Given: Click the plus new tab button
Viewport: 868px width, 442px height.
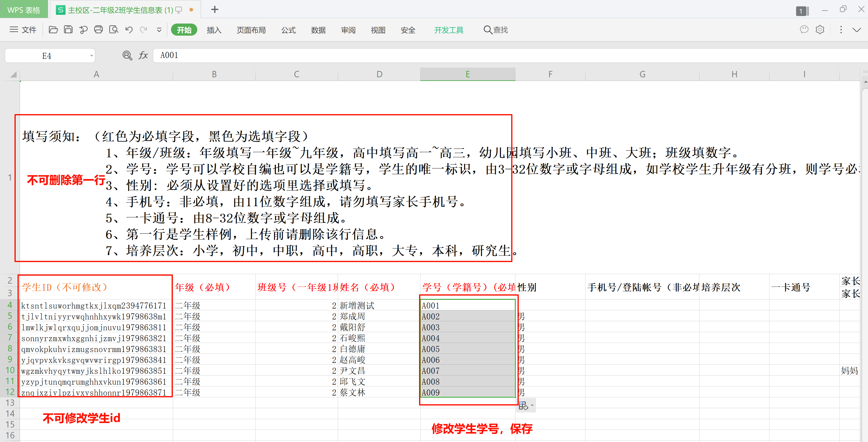Looking at the screenshot, I should click(215, 9).
